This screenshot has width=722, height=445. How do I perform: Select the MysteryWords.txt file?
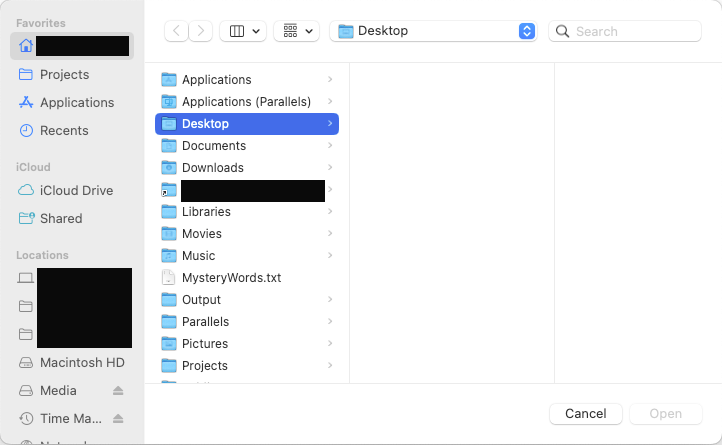tap(231, 277)
